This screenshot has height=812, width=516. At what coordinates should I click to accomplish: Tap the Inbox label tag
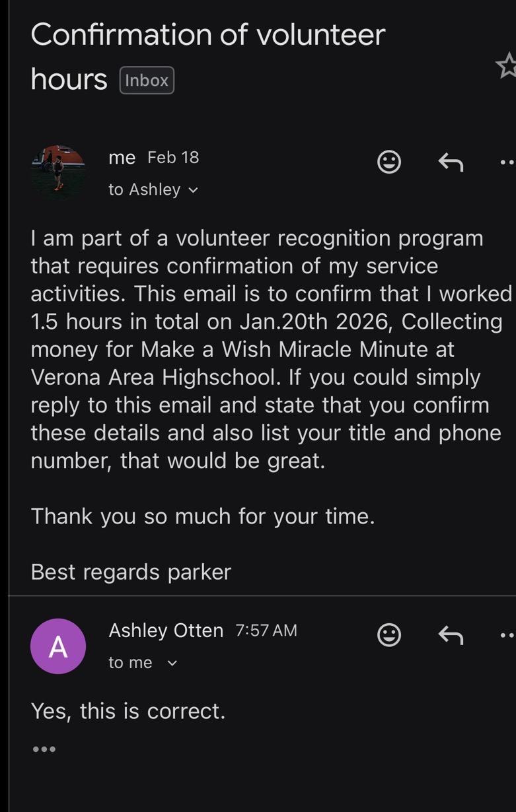coord(147,81)
